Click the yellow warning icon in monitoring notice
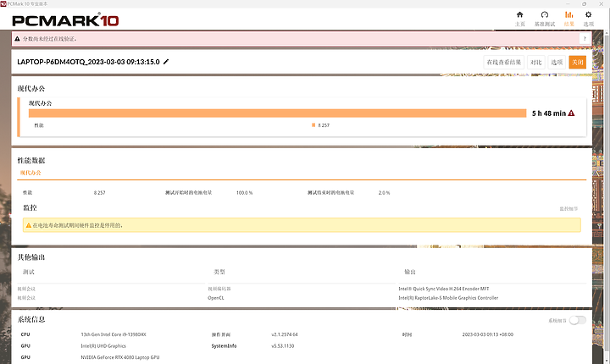The width and height of the screenshot is (610, 364). [29, 225]
